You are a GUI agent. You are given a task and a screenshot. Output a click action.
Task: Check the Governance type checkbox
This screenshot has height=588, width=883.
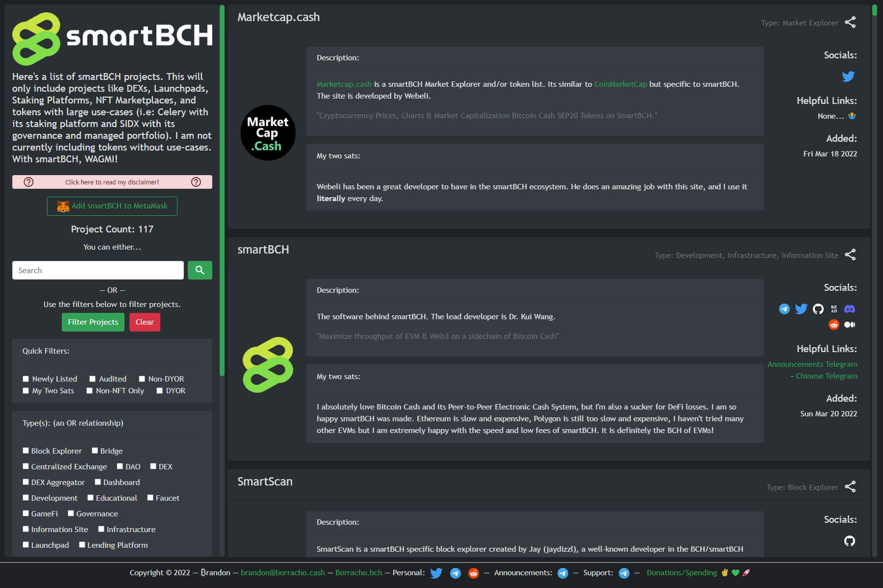[x=71, y=513]
